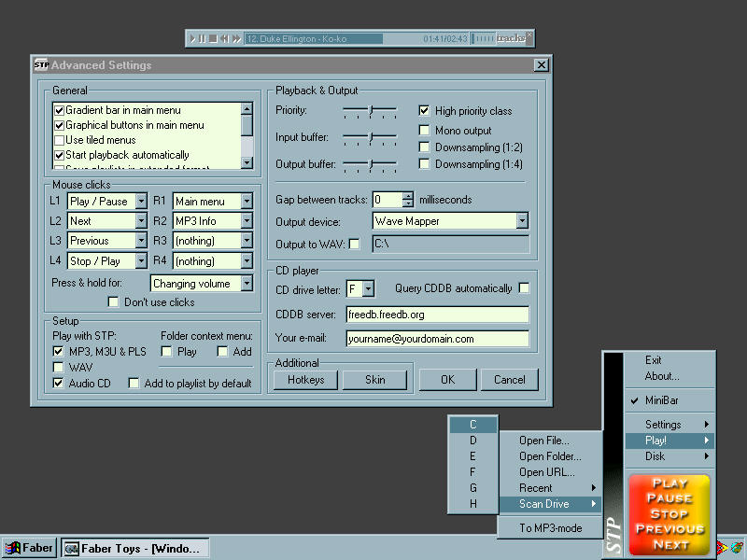Hit the stop square on the MiniBar
The image size is (747, 560).
213,38
